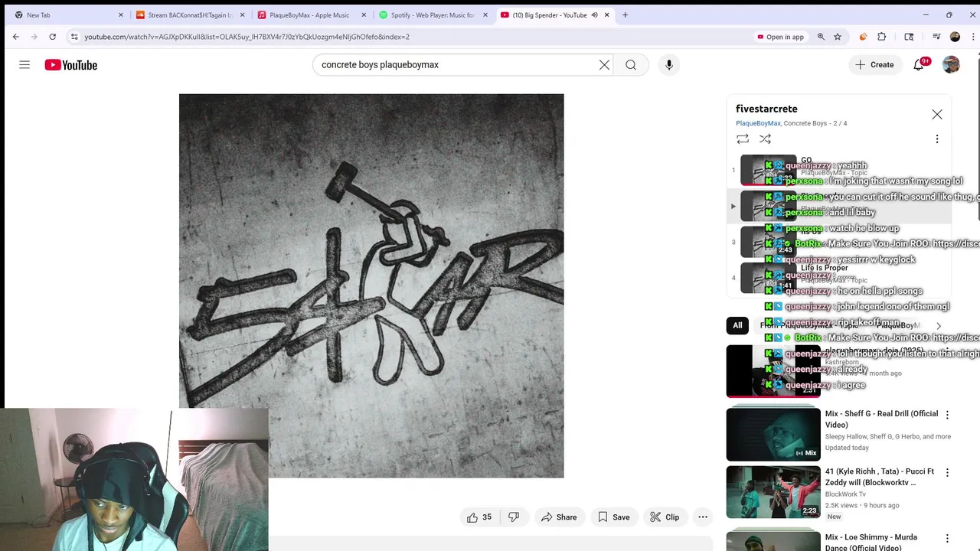This screenshot has height=551, width=980.
Task: Open the YouTube Create menu
Action: tap(874, 65)
